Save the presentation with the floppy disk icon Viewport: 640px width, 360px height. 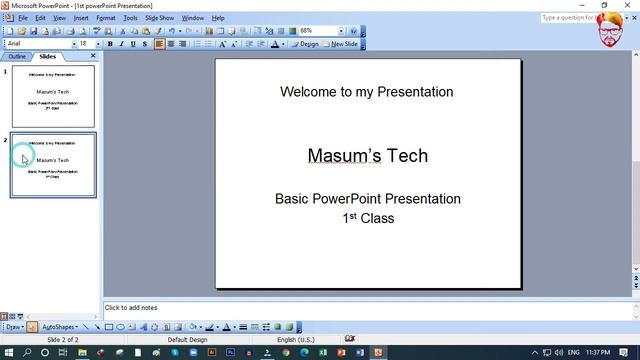pyautogui.click(x=33, y=31)
